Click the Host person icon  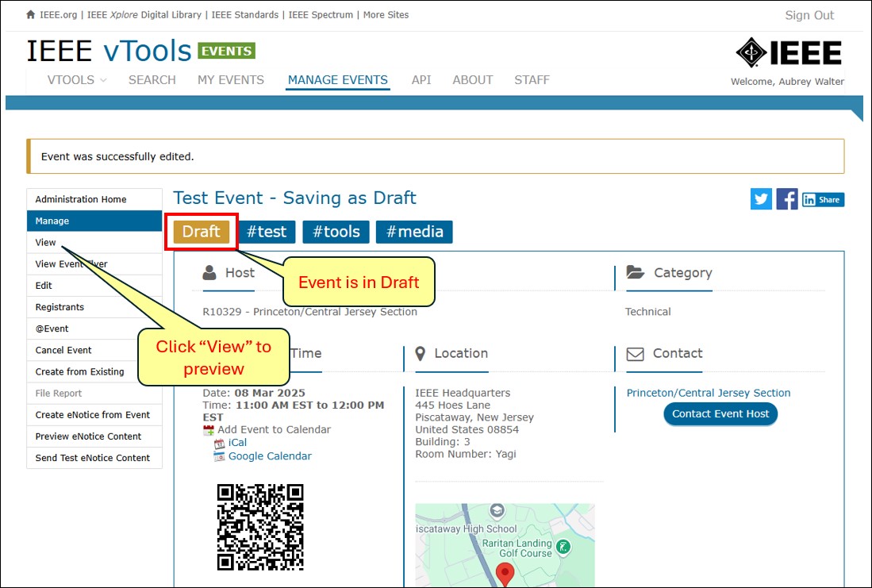pyautogui.click(x=209, y=273)
